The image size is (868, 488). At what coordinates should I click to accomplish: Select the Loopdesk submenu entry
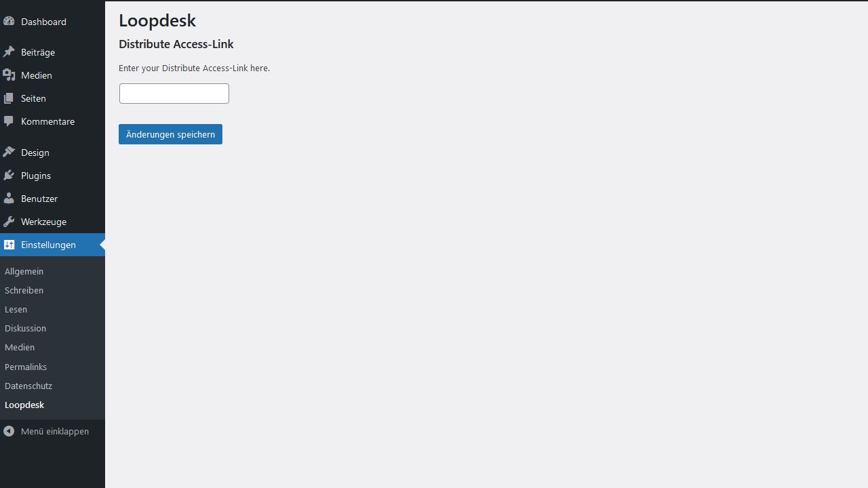pos(24,405)
